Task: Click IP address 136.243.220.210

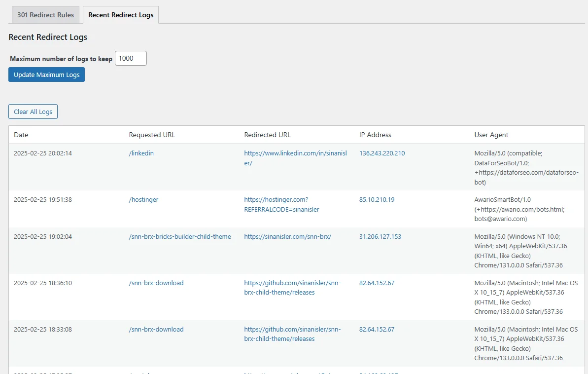Action: (382, 153)
